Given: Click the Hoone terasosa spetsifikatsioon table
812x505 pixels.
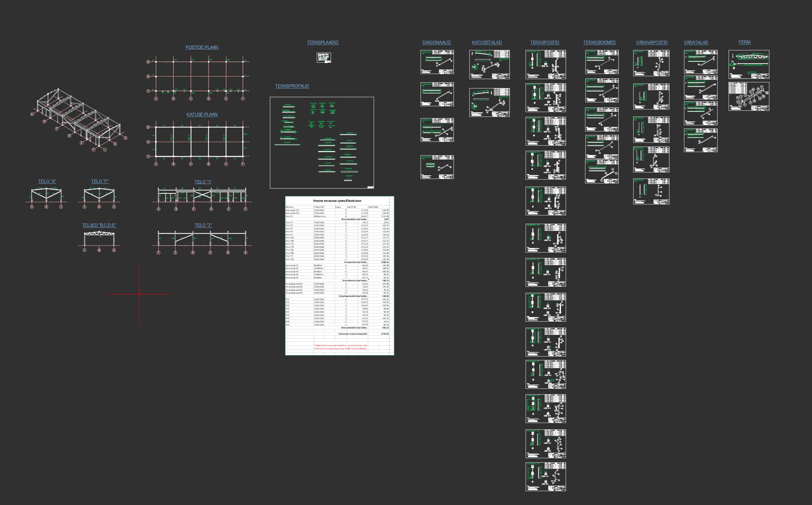Looking at the screenshot, I should (x=339, y=275).
